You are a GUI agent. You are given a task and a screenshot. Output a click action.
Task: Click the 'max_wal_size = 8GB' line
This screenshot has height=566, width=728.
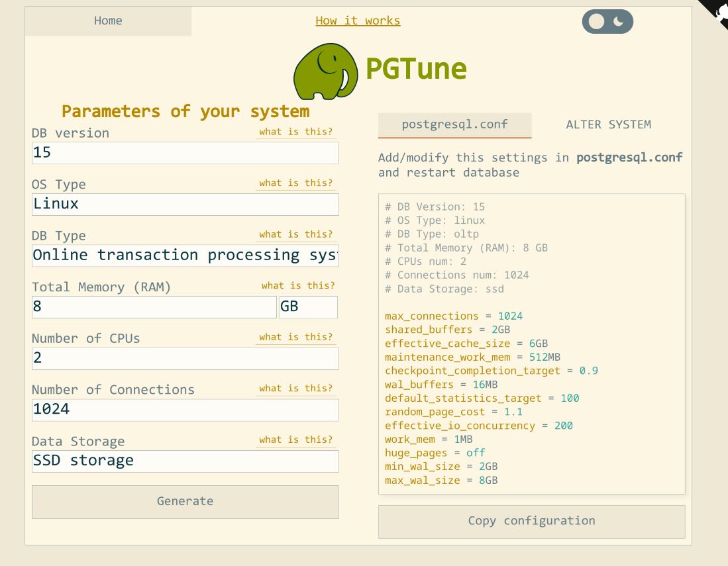[x=441, y=481]
